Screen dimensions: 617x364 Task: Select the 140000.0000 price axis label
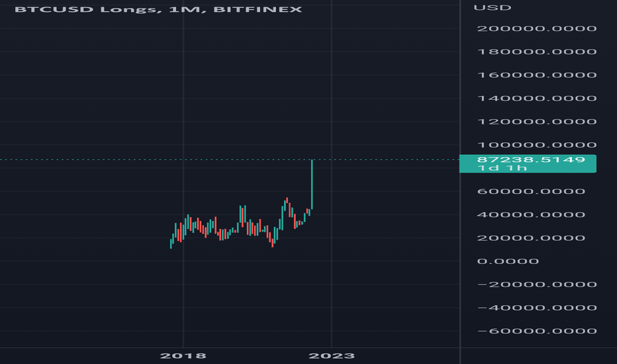pyautogui.click(x=537, y=98)
